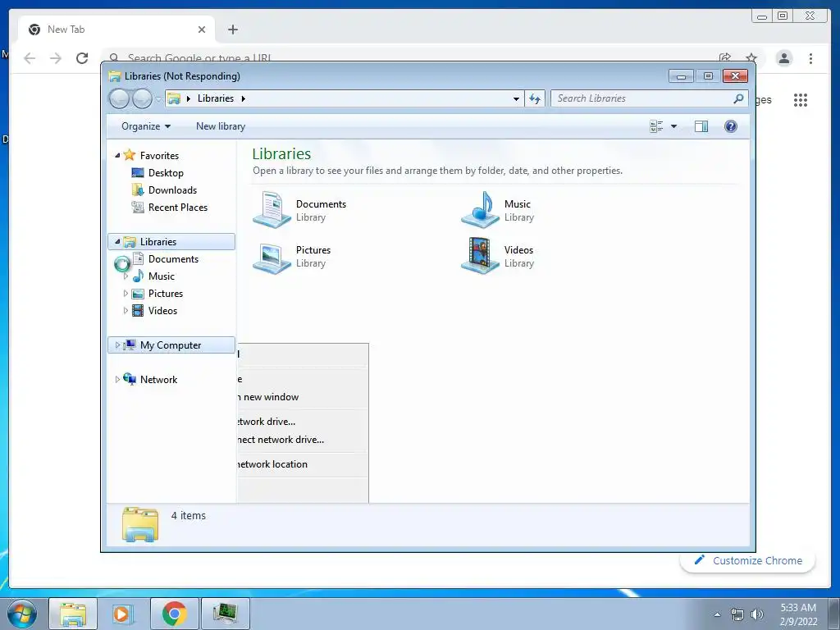Open the Videos library icon in main pane
This screenshot has width=840, height=630.
click(481, 256)
